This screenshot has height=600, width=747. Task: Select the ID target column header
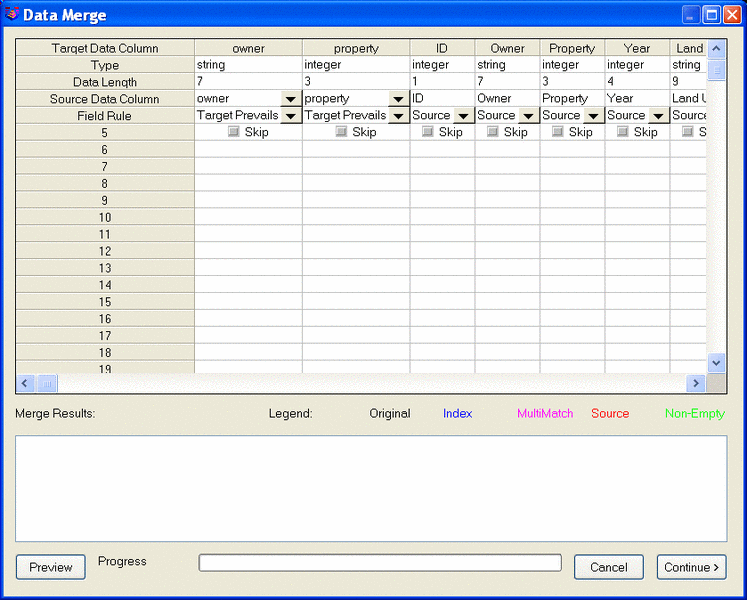442,48
